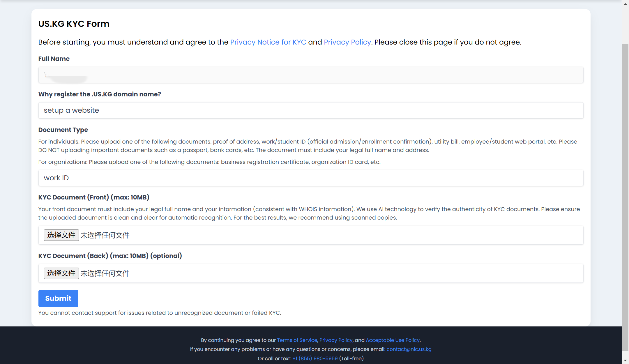This screenshot has width=629, height=364.
Task: Email contact@nic.us.kg via footer link
Action: coord(409,349)
